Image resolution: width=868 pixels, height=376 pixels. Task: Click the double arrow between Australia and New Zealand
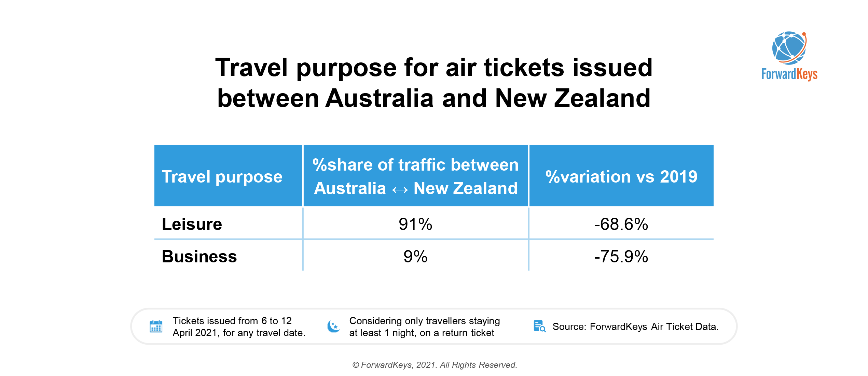point(400,190)
